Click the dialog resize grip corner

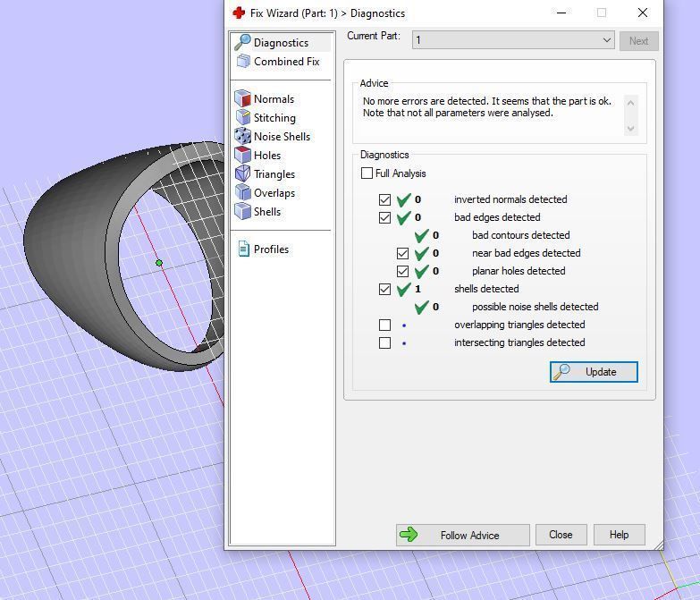point(659,545)
